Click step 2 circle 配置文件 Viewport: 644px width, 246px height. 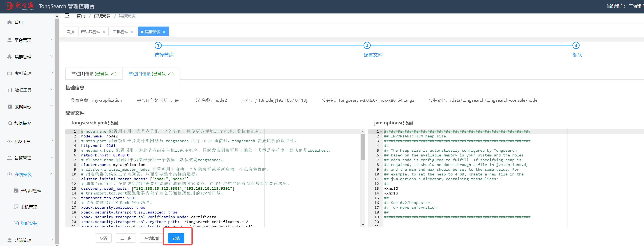coord(367,45)
